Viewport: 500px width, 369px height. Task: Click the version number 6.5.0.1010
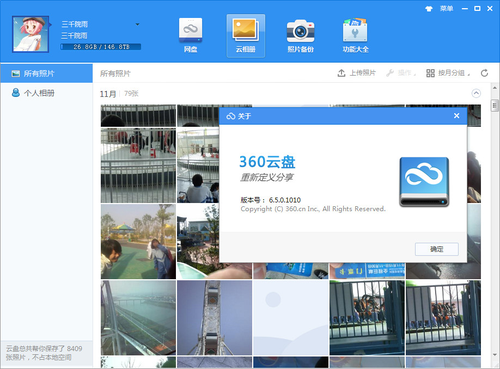pyautogui.click(x=285, y=200)
